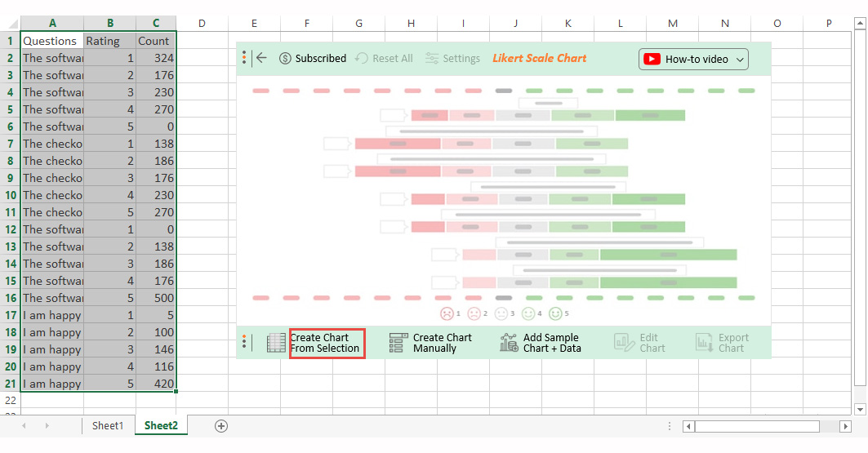The image size is (868, 453).
Task: Click the Reset All label
Action: pyautogui.click(x=393, y=59)
